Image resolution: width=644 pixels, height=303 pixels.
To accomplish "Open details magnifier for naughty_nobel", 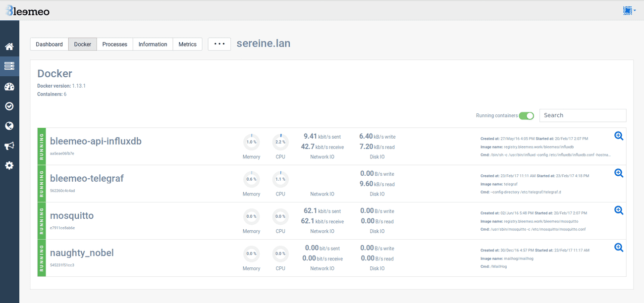I will tap(618, 248).
